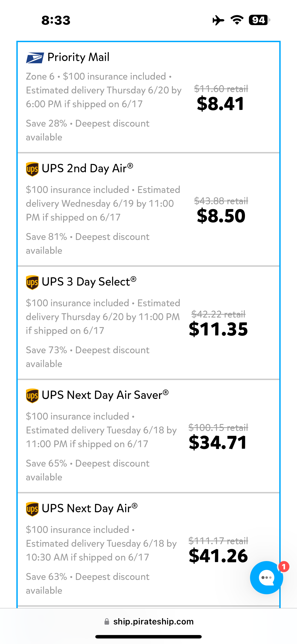The image size is (297, 644).
Task: Tap the $34.71 Next Day Air Saver price
Action: point(218,442)
